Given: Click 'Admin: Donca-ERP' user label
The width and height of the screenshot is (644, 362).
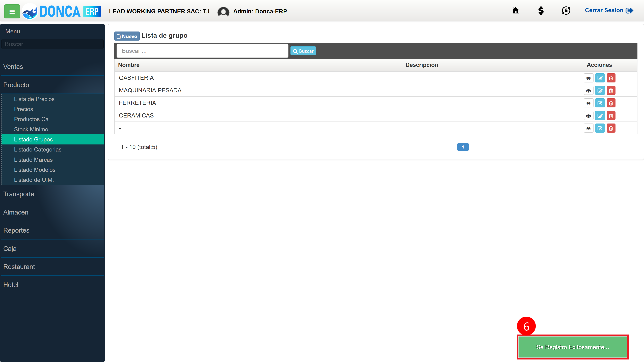Looking at the screenshot, I should coord(260,11).
